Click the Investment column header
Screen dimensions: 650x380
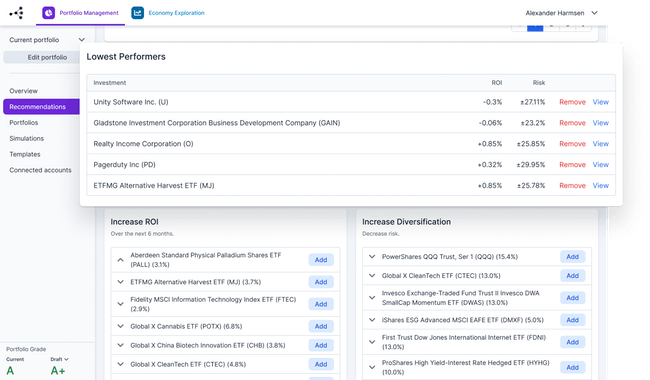pos(109,83)
